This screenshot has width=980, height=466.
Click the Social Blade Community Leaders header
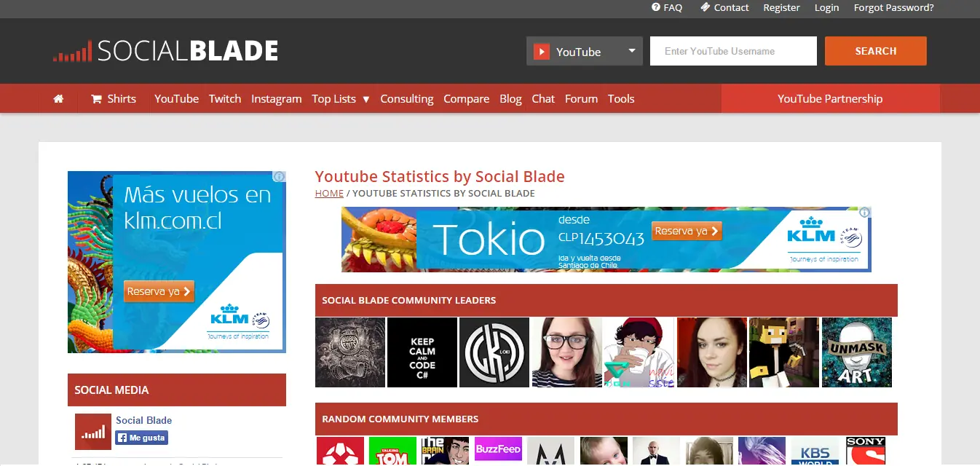tap(606, 300)
